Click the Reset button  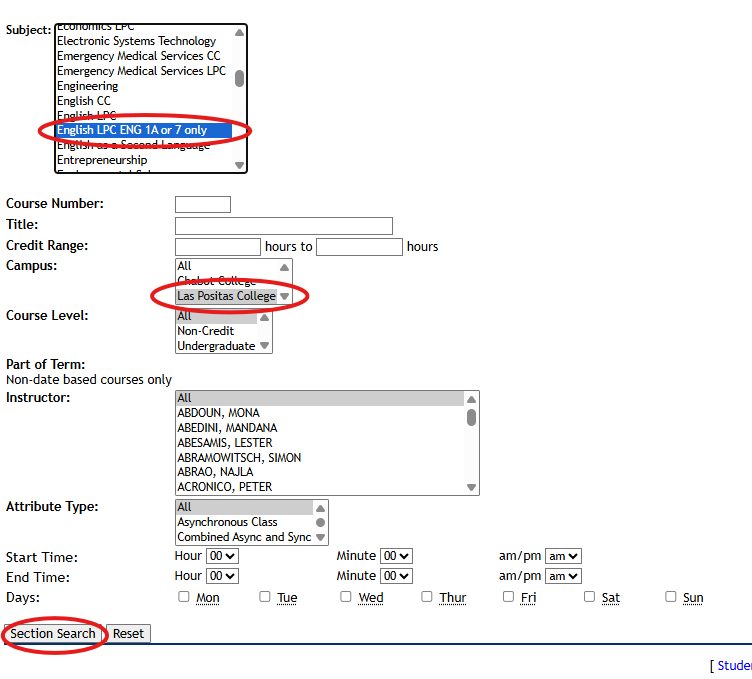128,634
